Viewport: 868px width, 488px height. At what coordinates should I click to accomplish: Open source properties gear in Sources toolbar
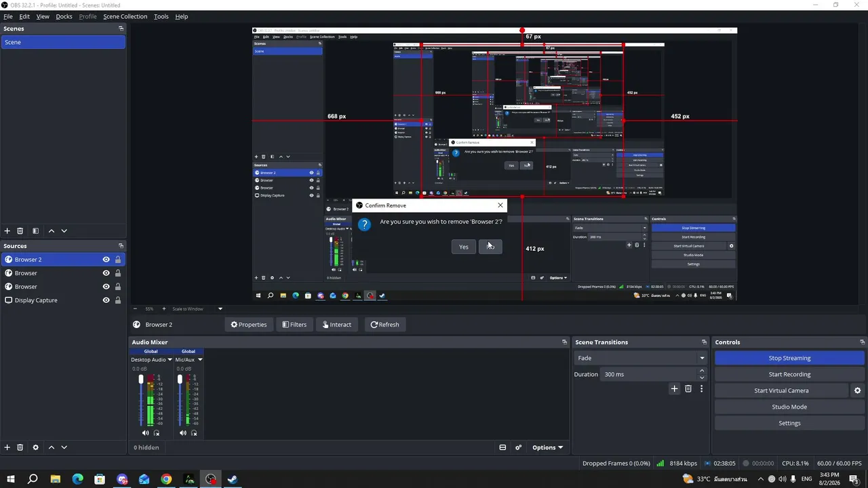[35, 447]
